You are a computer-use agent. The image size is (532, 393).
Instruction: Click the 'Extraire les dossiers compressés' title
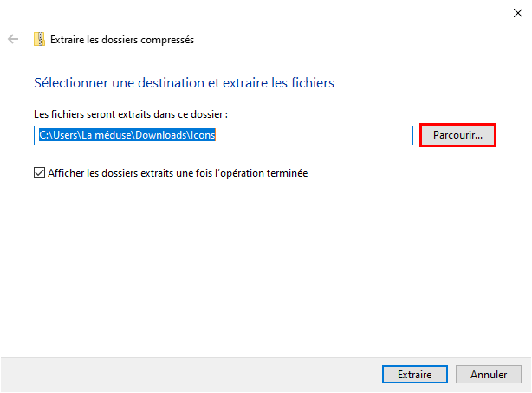tap(122, 40)
